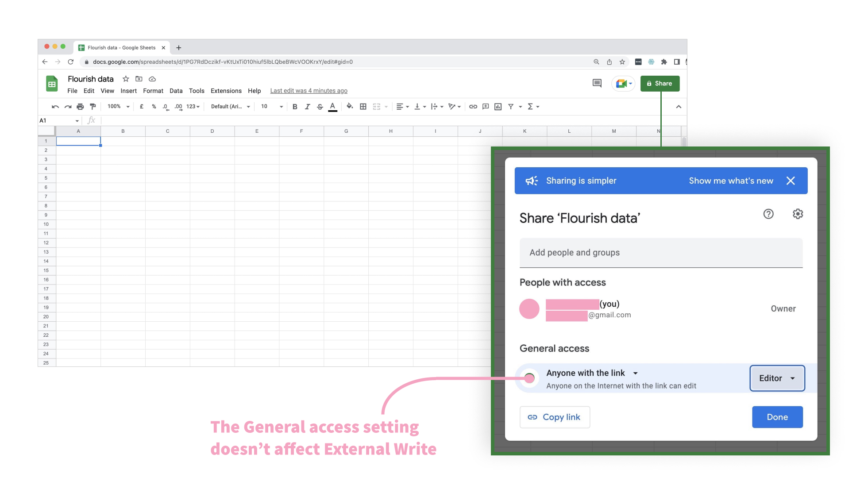This screenshot has width=868, height=497.
Task: Open the File menu
Action: coord(73,91)
